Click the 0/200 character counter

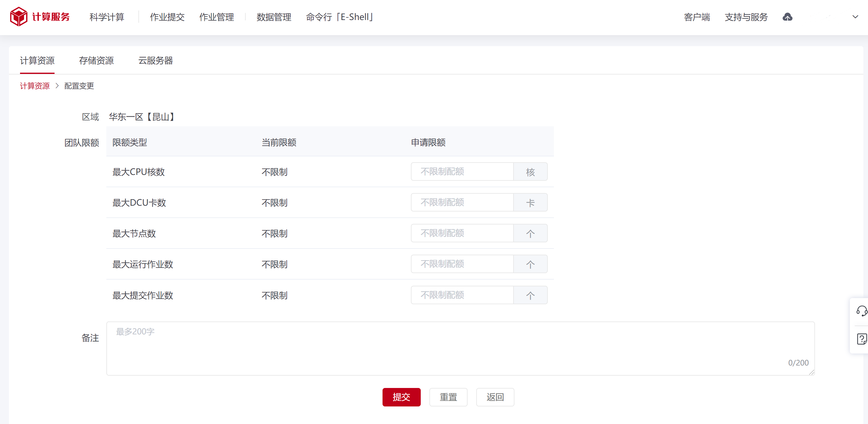pyautogui.click(x=798, y=363)
